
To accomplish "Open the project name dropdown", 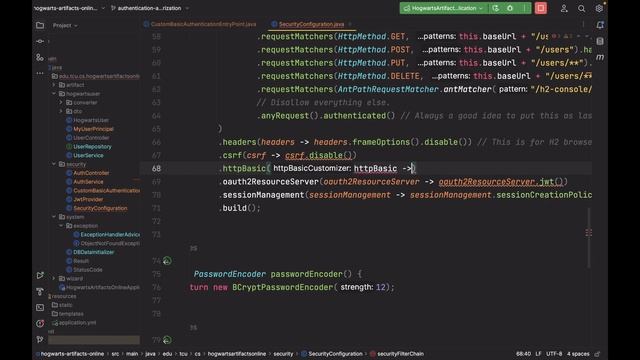I will [x=69, y=8].
